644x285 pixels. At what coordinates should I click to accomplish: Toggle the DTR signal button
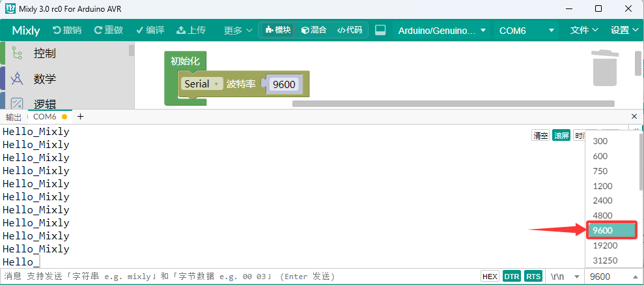click(x=512, y=277)
